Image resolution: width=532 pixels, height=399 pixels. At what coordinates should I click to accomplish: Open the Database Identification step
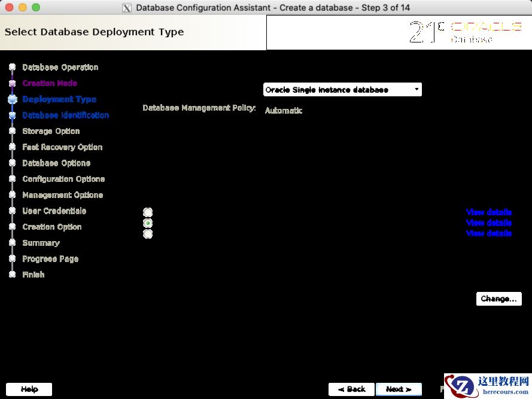66,115
